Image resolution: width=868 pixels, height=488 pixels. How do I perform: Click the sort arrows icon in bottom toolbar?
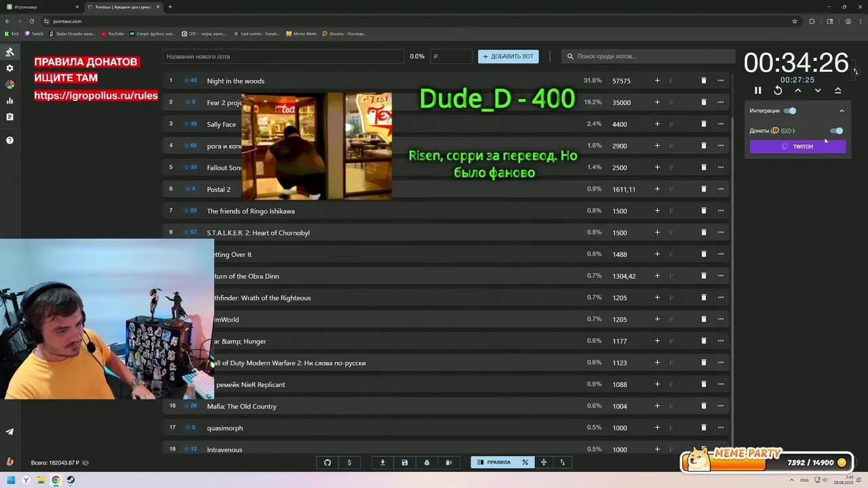click(562, 462)
